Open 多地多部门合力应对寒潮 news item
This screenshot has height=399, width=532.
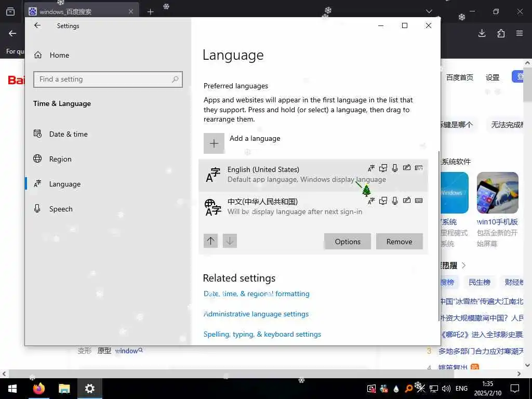(481, 351)
